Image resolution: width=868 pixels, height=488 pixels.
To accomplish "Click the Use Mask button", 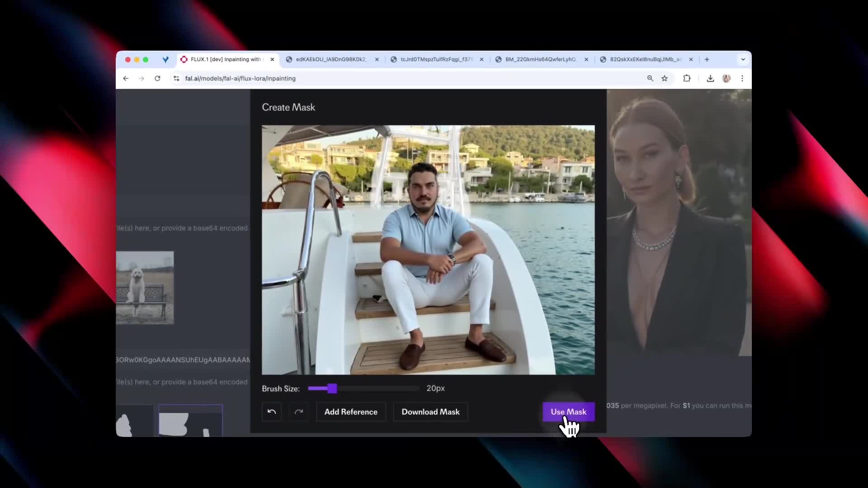I will (568, 412).
